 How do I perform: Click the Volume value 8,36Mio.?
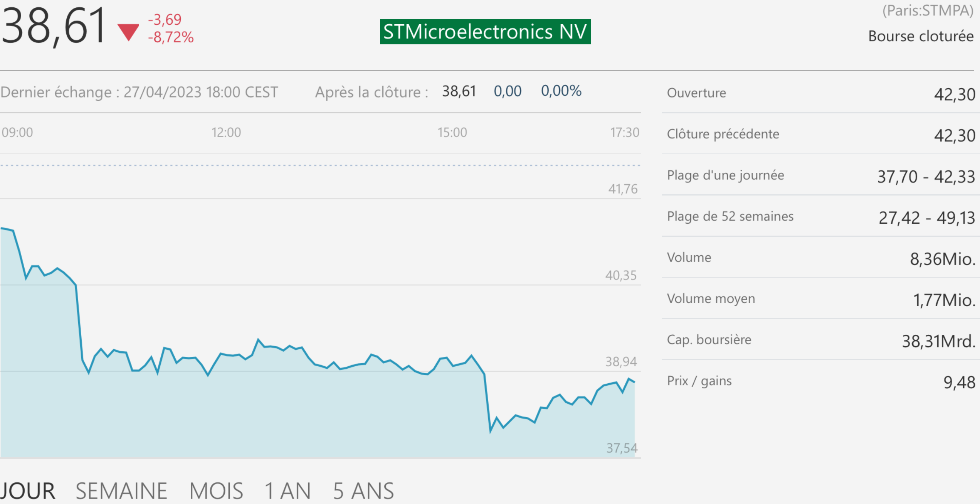(942, 259)
